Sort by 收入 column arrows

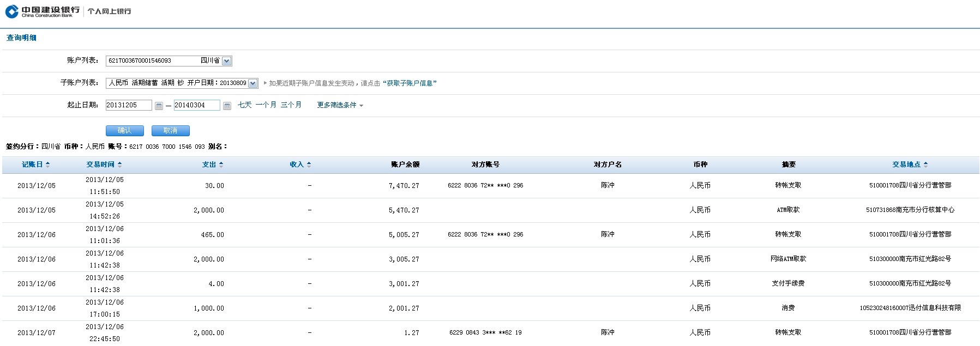pos(309,165)
